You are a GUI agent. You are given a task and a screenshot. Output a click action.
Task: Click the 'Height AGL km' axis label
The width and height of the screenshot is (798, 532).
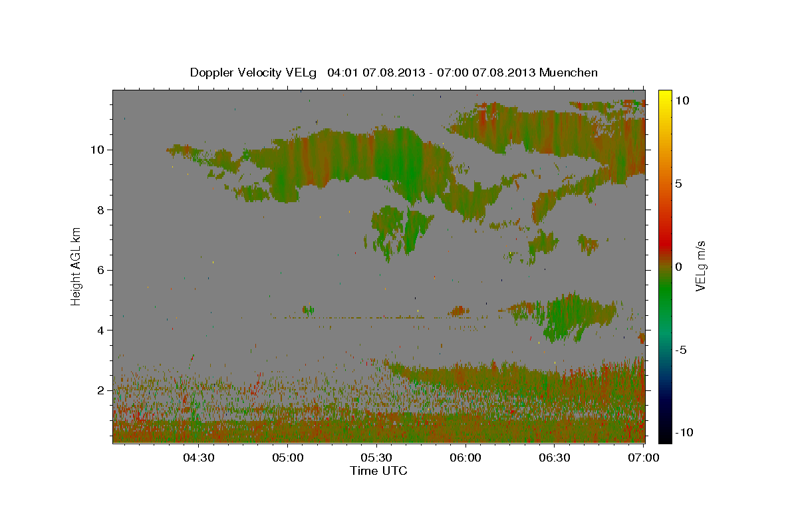(76, 266)
